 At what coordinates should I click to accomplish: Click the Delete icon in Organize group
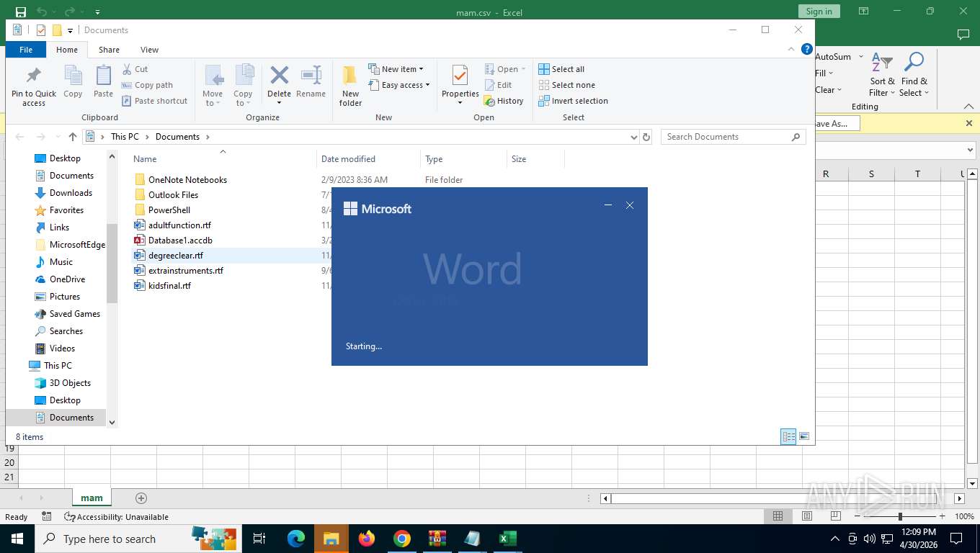click(x=279, y=75)
